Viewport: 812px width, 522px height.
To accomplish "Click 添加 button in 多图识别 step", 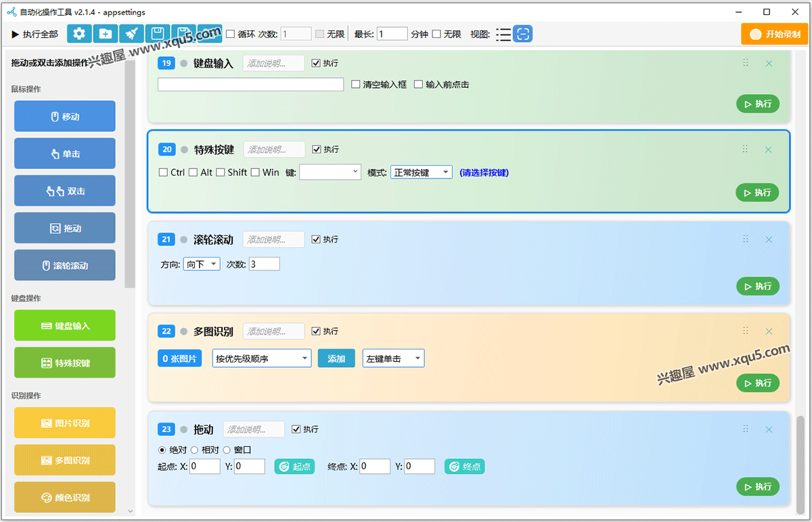I will [336, 358].
